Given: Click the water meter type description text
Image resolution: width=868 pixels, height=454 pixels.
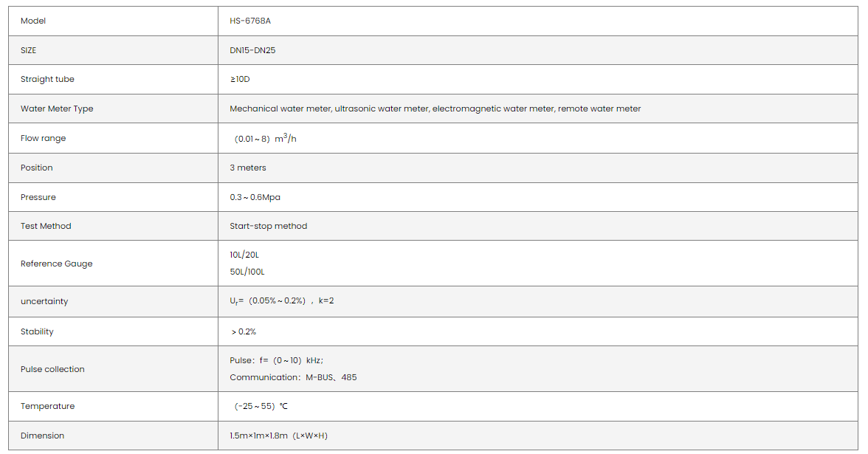Looking at the screenshot, I should coord(435,109).
